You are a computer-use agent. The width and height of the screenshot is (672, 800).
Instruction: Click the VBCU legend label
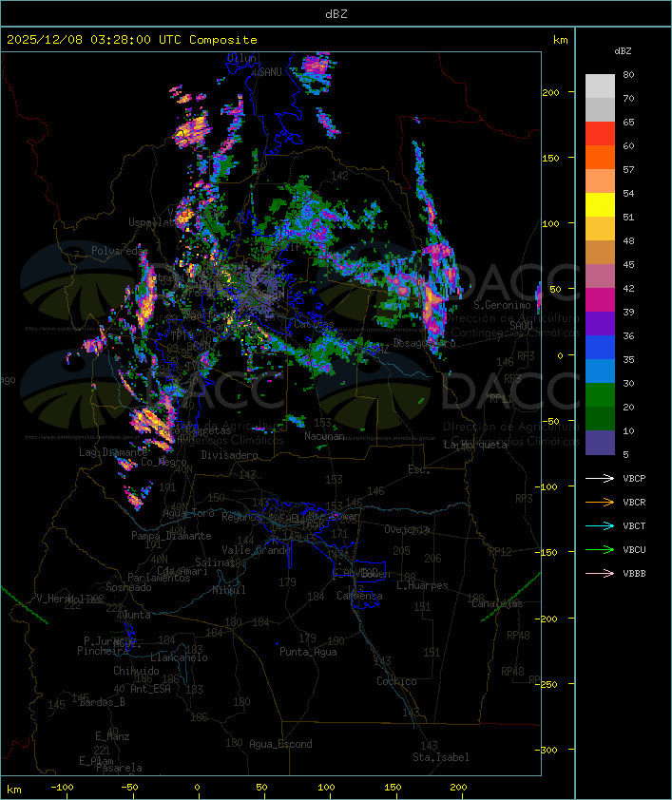pyautogui.click(x=634, y=549)
